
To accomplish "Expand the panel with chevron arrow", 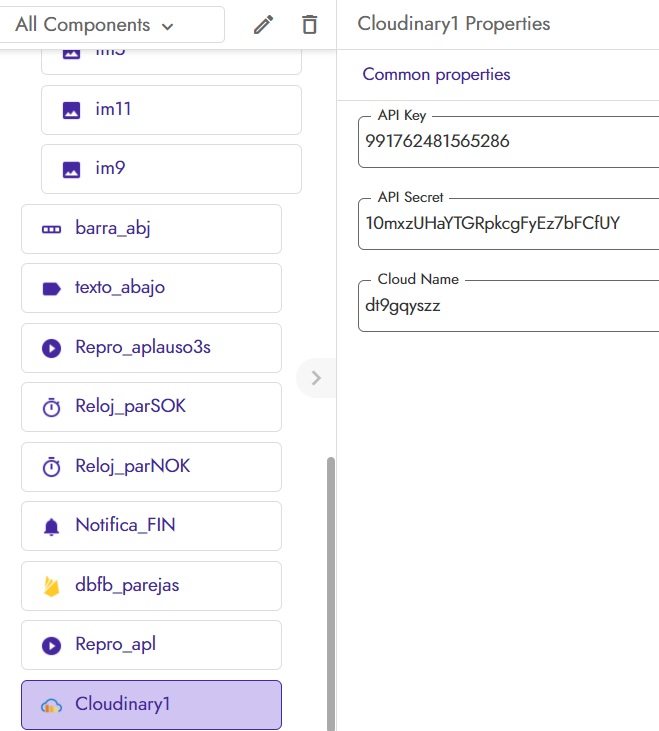I will [x=316, y=378].
